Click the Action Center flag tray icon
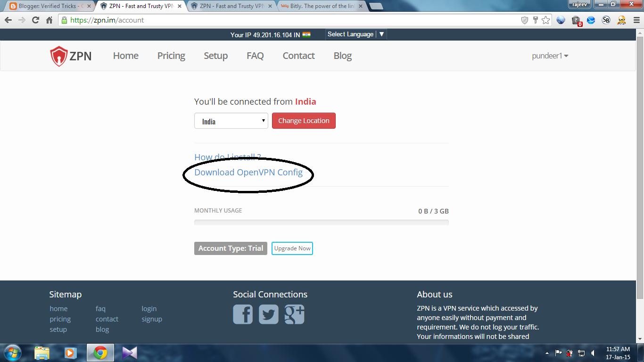 [559, 353]
